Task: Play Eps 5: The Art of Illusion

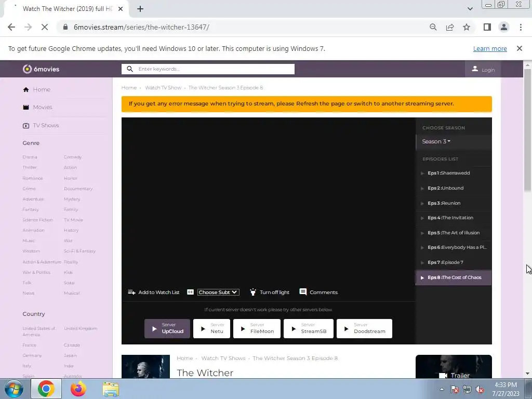Action: [x=454, y=233]
